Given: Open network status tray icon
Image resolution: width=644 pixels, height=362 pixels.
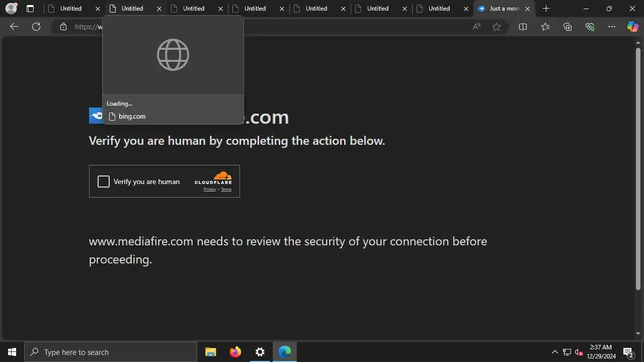Looking at the screenshot, I should (567, 352).
